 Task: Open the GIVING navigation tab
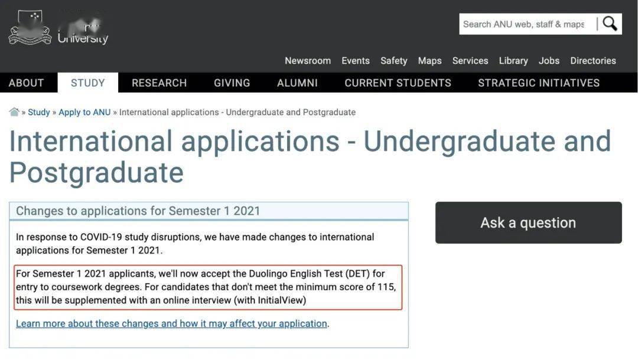[232, 83]
